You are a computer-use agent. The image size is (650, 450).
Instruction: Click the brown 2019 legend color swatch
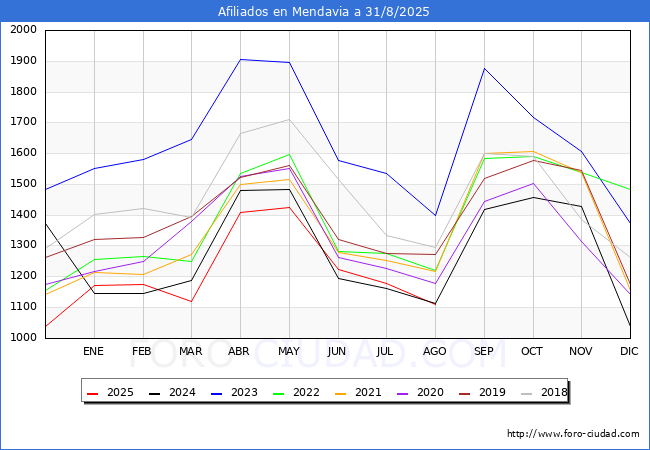(464, 393)
